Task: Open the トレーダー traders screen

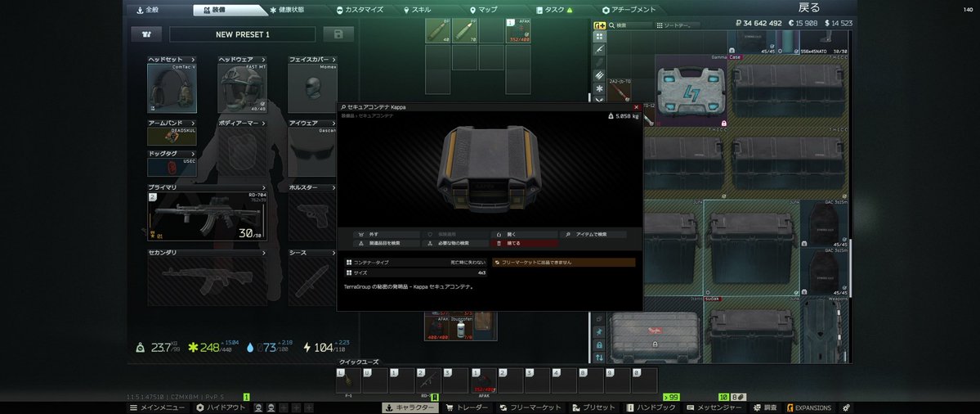Action: click(467, 407)
